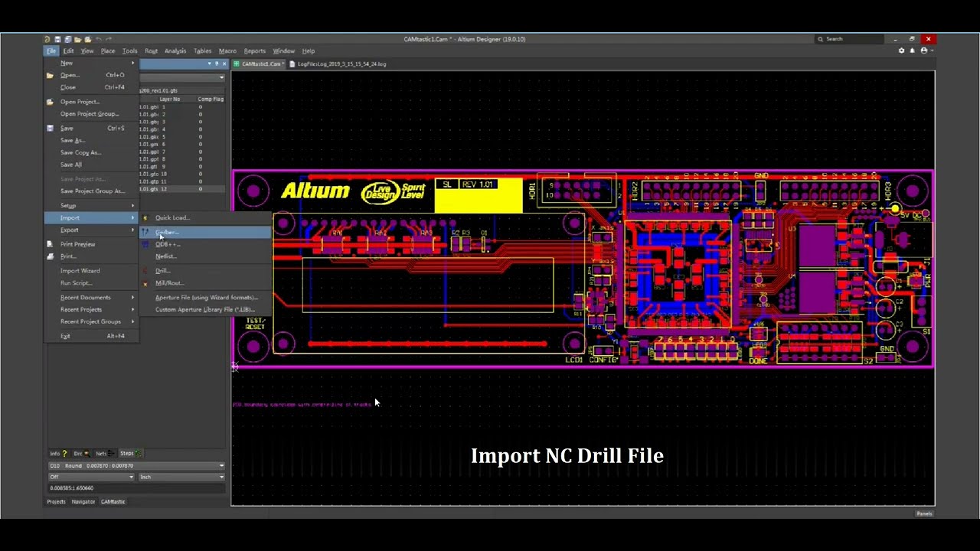The width and height of the screenshot is (980, 551).
Task: Open the notifications bell icon
Action: pyautogui.click(x=912, y=51)
